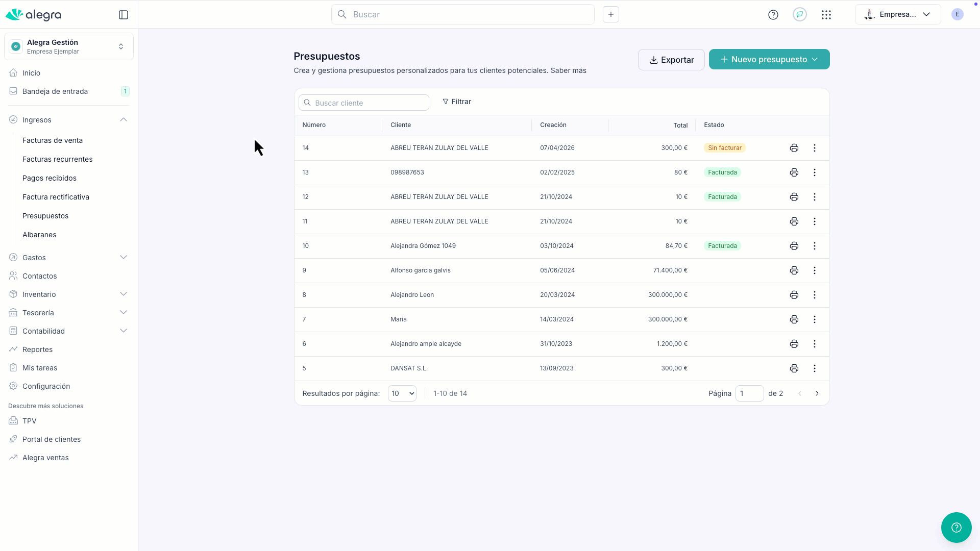
Task: Click the Exportar button
Action: coord(671,60)
